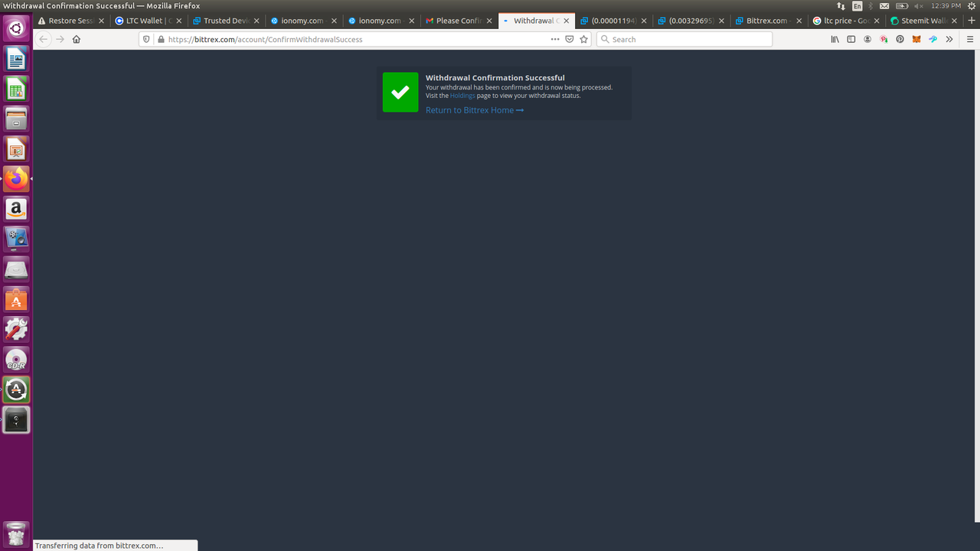This screenshot has height=551, width=980.
Task: Open the system gear session menu
Action: (972, 6)
